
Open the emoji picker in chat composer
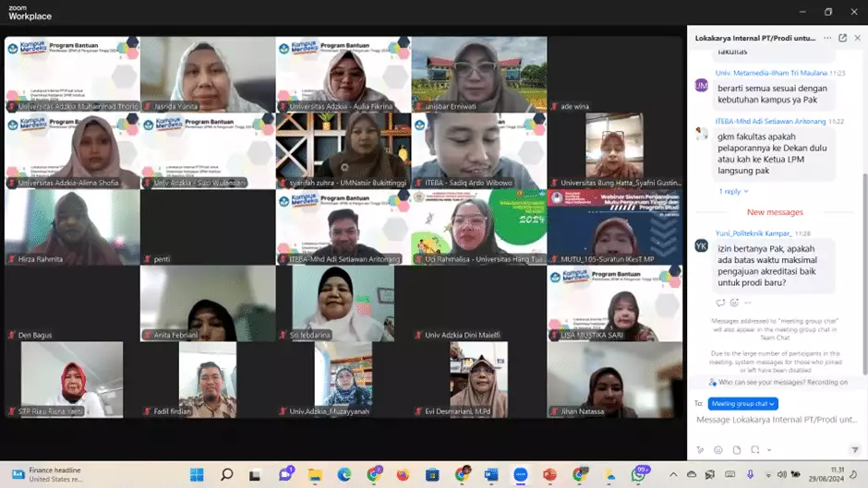coord(718,450)
